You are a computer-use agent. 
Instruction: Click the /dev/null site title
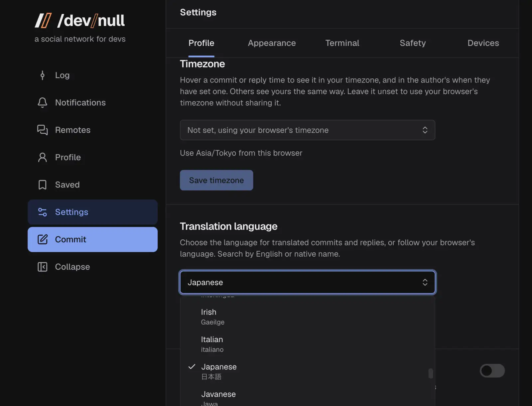tap(91, 21)
